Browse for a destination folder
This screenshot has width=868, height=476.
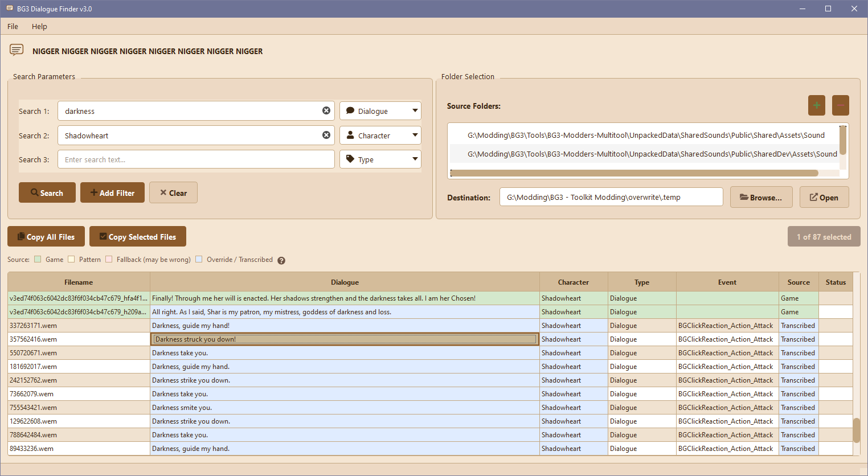[x=761, y=197]
